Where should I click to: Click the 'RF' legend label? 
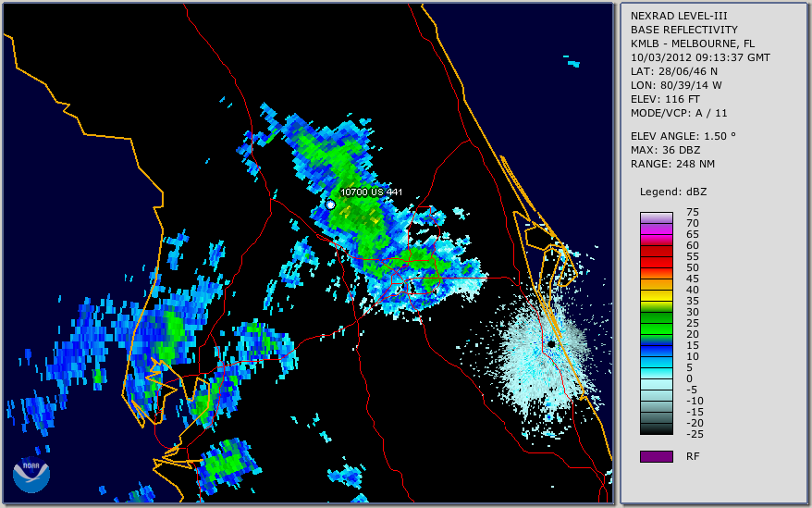[693, 456]
